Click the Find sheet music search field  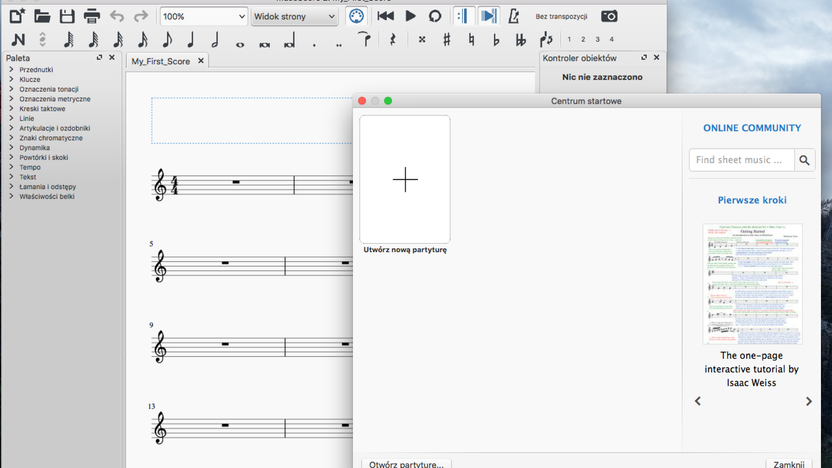tap(741, 160)
